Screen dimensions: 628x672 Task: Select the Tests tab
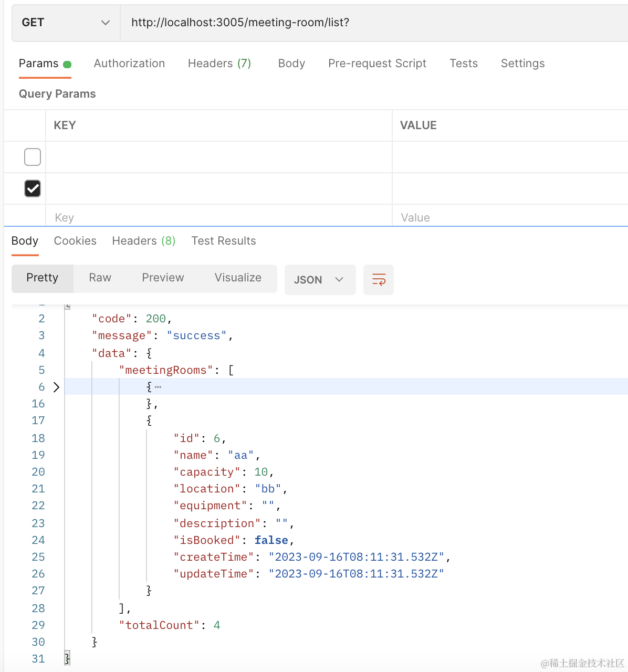tap(464, 64)
